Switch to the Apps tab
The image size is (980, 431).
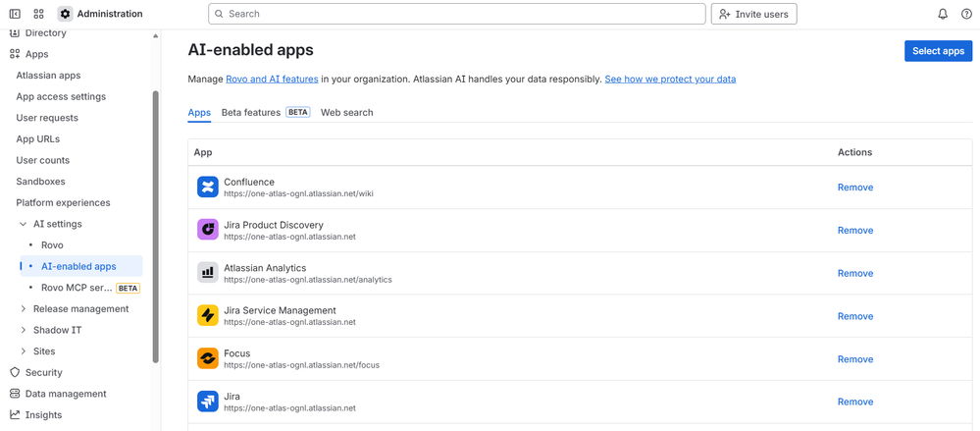199,113
